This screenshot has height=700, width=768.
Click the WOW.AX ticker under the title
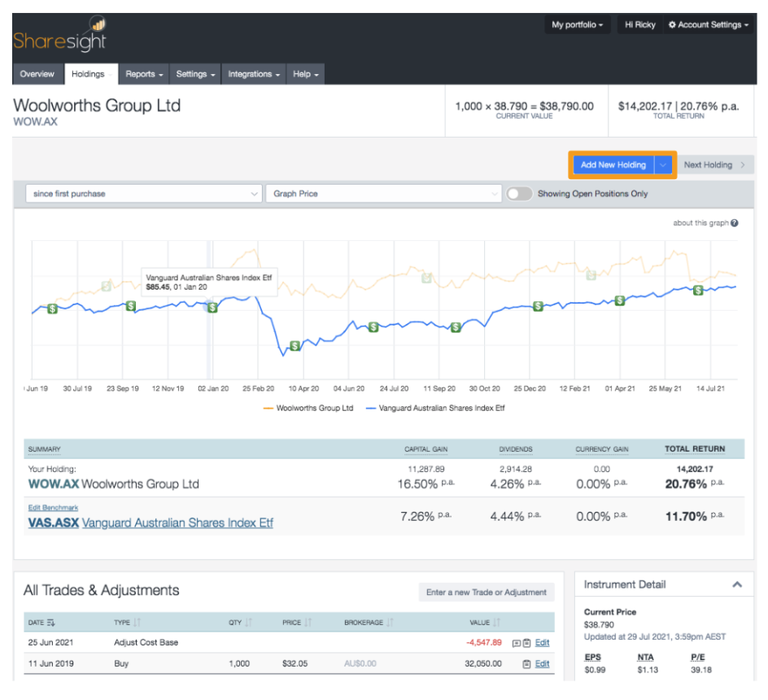(x=35, y=121)
